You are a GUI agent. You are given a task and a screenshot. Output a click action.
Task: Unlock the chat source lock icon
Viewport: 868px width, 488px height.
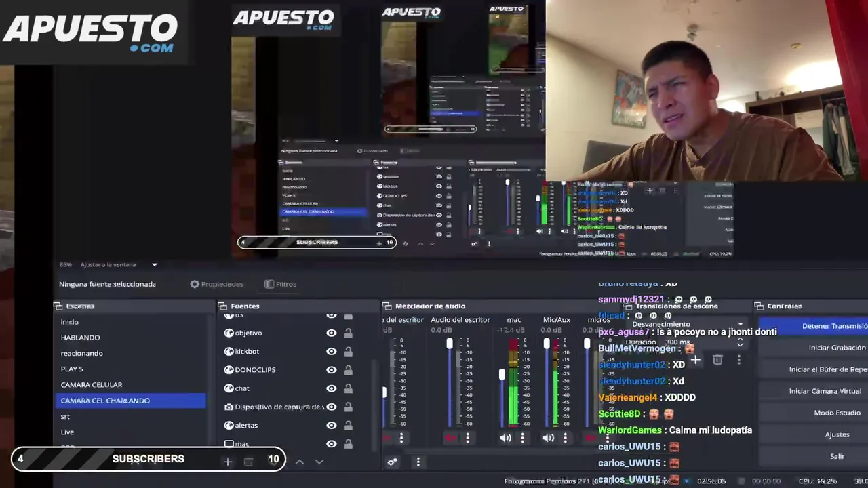pyautogui.click(x=348, y=388)
